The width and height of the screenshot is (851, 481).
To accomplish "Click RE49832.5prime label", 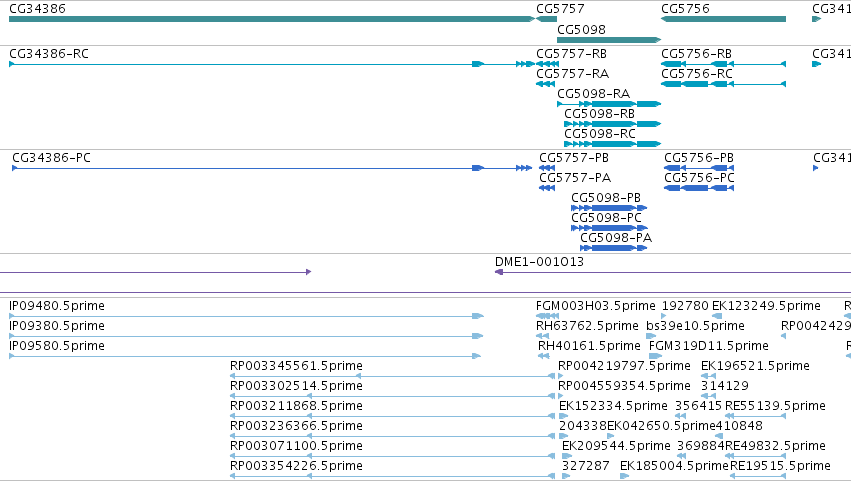I will pos(776,447).
